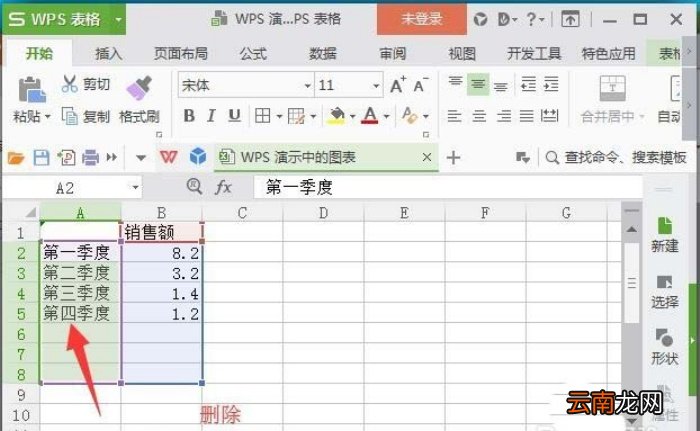Expand the font color dropdown arrow
The image size is (700, 431).
(x=387, y=117)
